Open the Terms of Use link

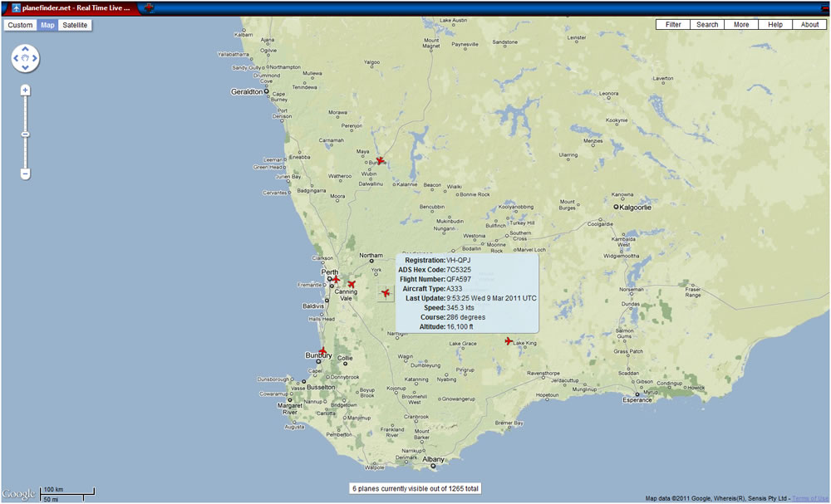click(811, 498)
